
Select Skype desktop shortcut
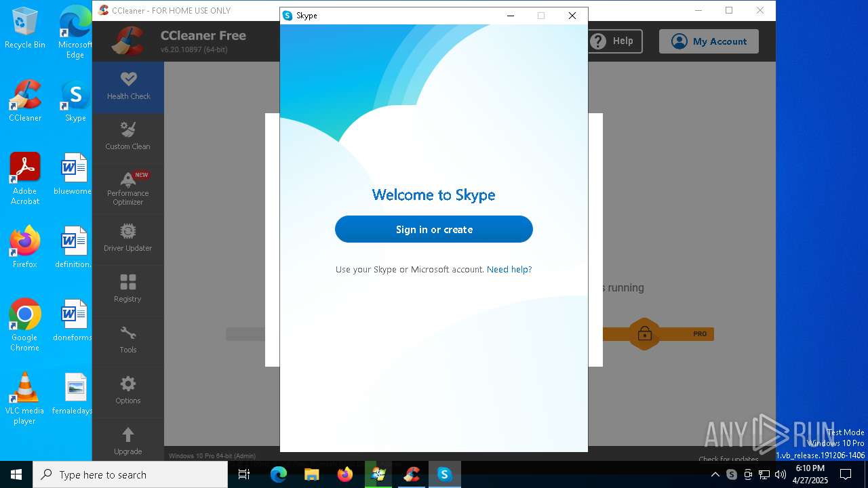click(x=75, y=101)
